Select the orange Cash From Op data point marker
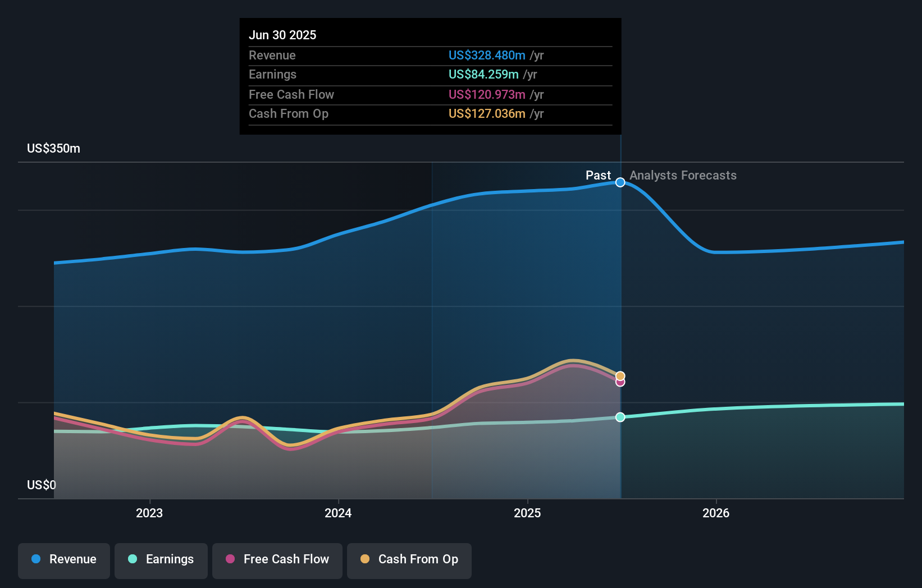This screenshot has height=588, width=922. point(620,375)
